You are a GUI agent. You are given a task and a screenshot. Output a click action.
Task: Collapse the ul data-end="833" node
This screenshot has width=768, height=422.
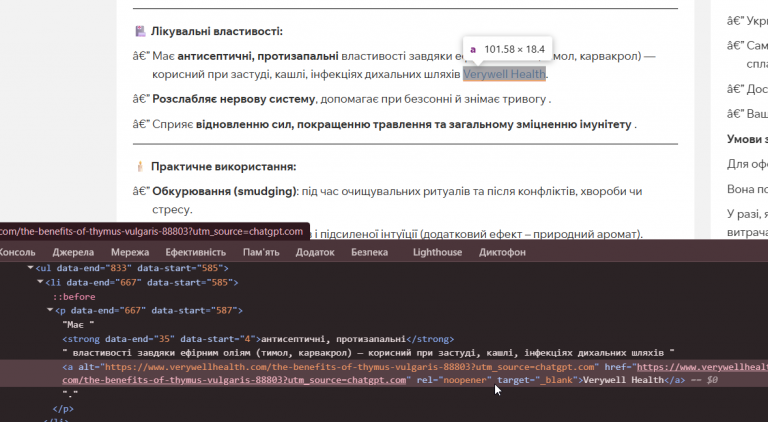(x=30, y=268)
